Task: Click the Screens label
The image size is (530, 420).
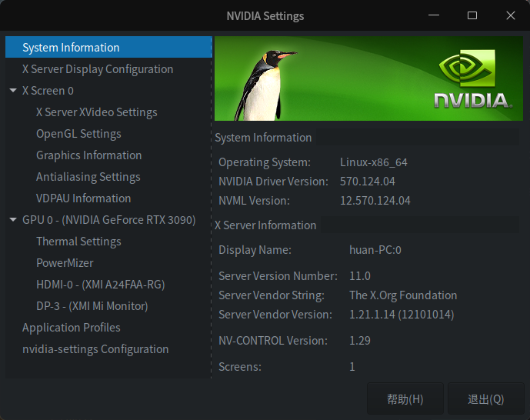Action: pos(240,367)
